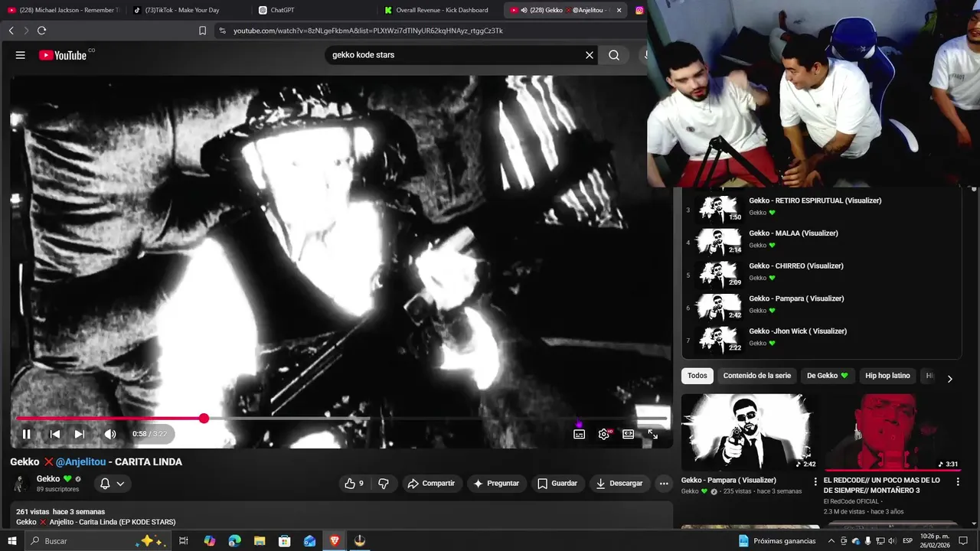Screen dimensions: 980x551
Task: Open 'EL REDCODE// UN POCO MAS' thumbnail
Action: 893,432
